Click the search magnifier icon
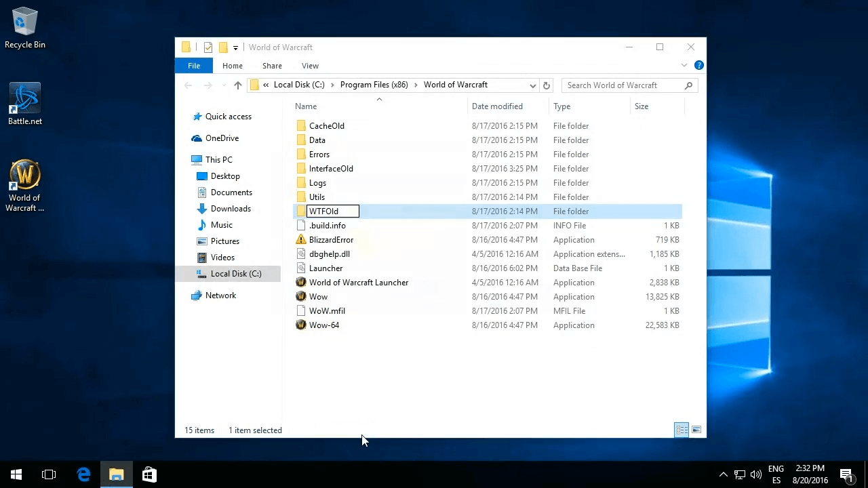This screenshot has width=868, height=488. 689,85
